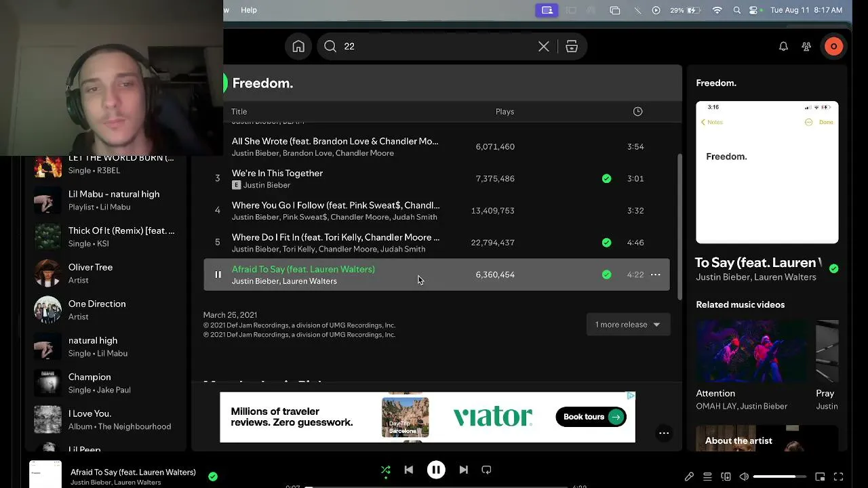868x488 pixels.
Task: Select the We're In This Together track
Action: tap(277, 173)
